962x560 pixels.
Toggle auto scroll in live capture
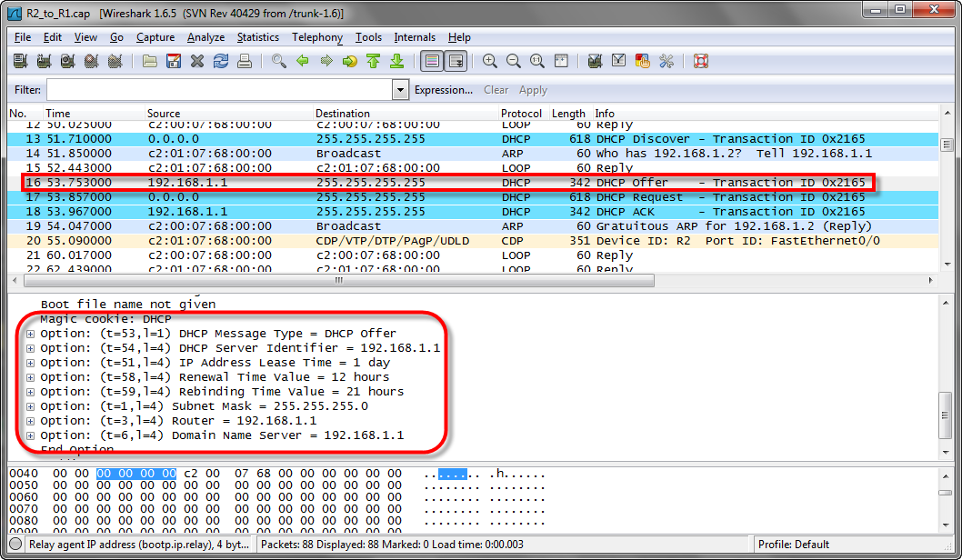(x=456, y=61)
